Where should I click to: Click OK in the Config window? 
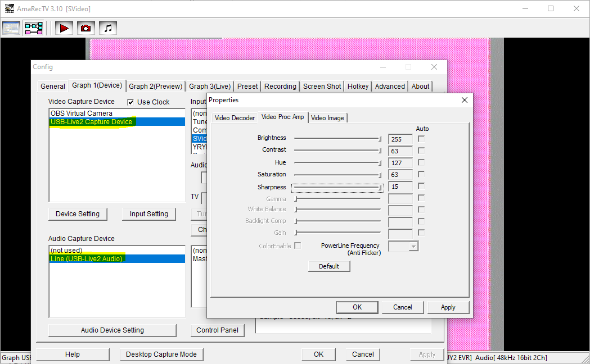[x=318, y=354]
